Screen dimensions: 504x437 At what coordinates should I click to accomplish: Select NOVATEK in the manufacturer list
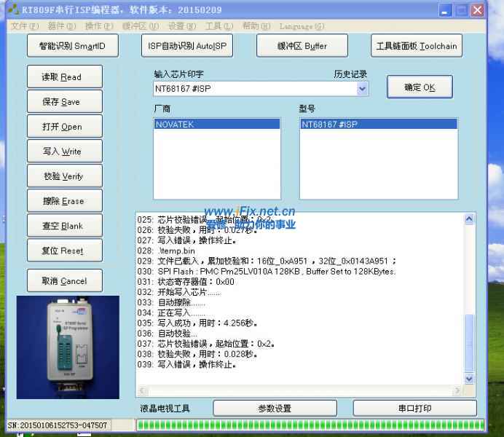click(x=216, y=125)
